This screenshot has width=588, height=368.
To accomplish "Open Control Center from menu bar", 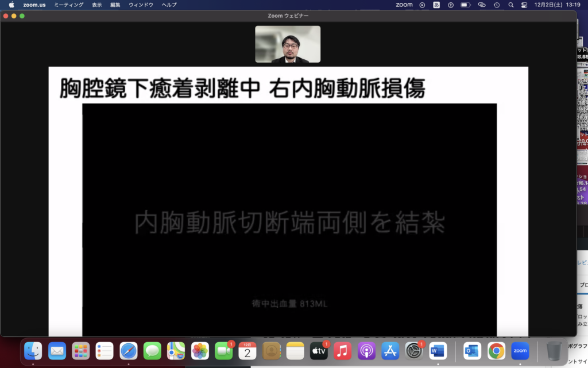I will tap(524, 5).
